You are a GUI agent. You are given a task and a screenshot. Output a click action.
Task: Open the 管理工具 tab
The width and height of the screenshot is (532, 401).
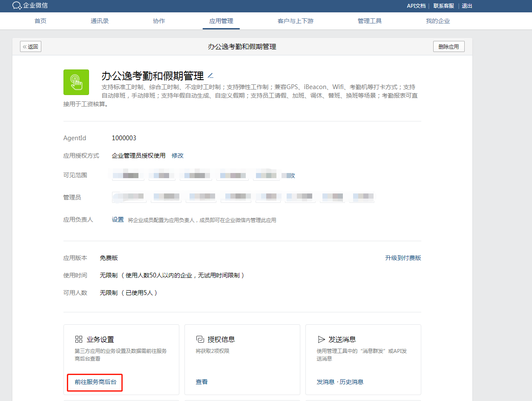(x=370, y=21)
